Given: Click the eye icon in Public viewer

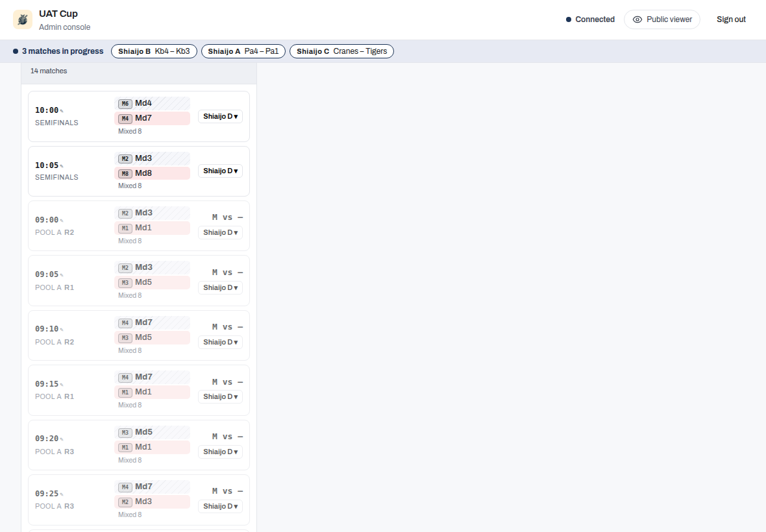Looking at the screenshot, I should pyautogui.click(x=637, y=19).
